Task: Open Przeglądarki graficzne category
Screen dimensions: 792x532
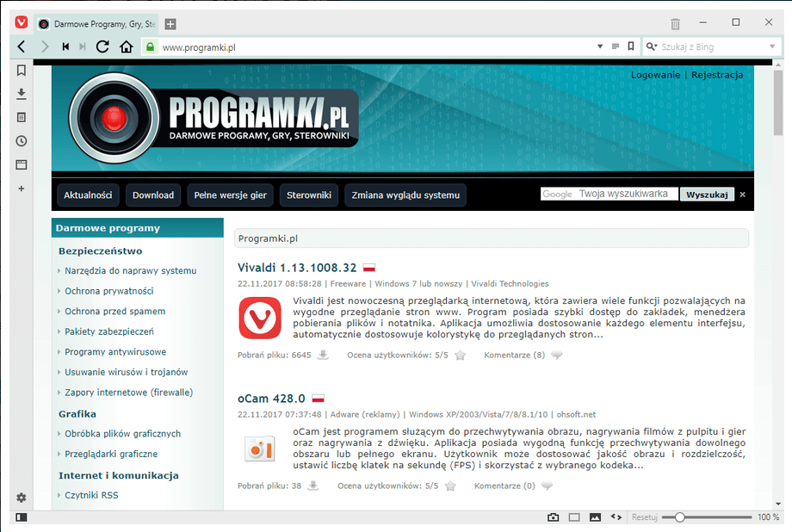Action: pyautogui.click(x=111, y=454)
